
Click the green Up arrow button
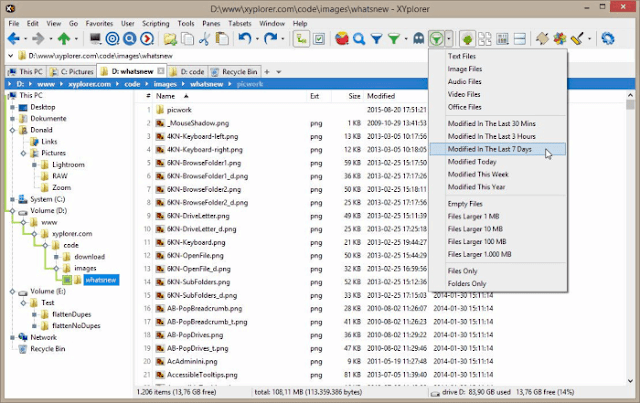pos(64,39)
